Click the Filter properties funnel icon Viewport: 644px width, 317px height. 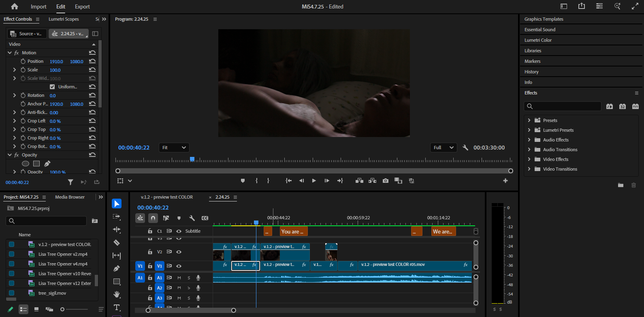70,182
